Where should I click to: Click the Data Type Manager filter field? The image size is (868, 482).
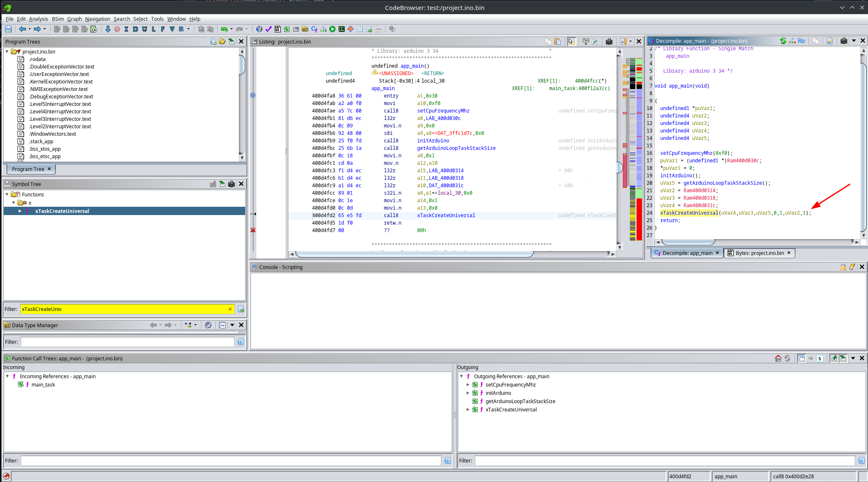click(127, 342)
